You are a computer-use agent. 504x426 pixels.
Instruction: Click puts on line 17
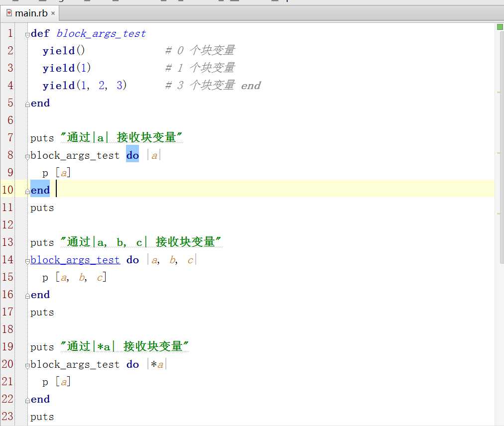point(42,312)
